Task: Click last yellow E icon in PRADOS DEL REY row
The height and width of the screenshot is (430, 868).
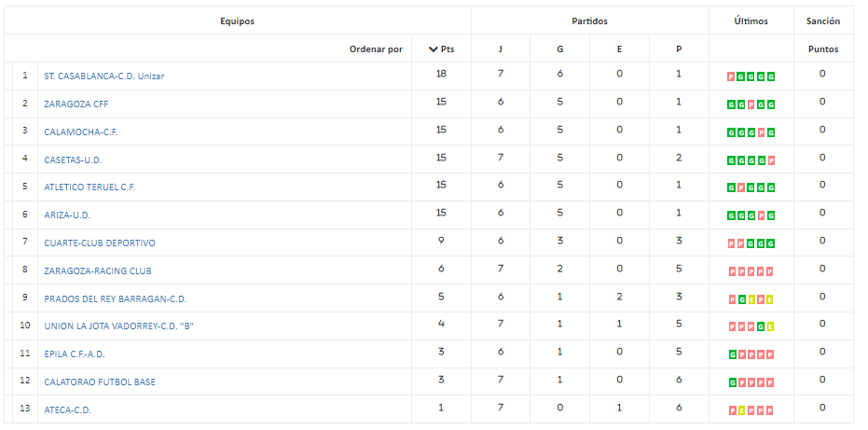Action: click(770, 299)
